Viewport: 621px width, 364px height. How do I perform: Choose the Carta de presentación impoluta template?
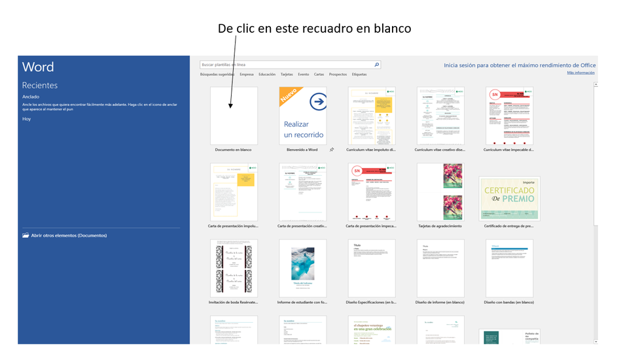tap(234, 192)
